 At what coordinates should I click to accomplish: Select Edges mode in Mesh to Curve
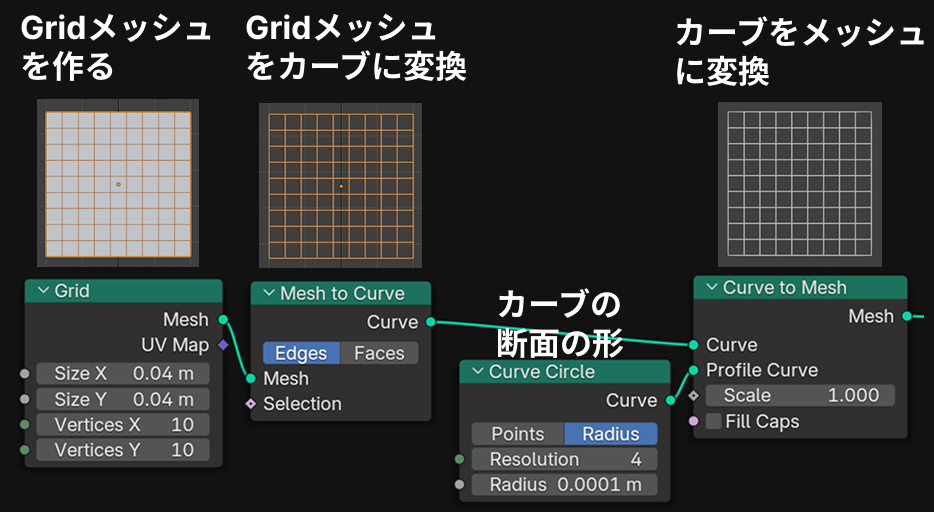pyautogui.click(x=301, y=353)
